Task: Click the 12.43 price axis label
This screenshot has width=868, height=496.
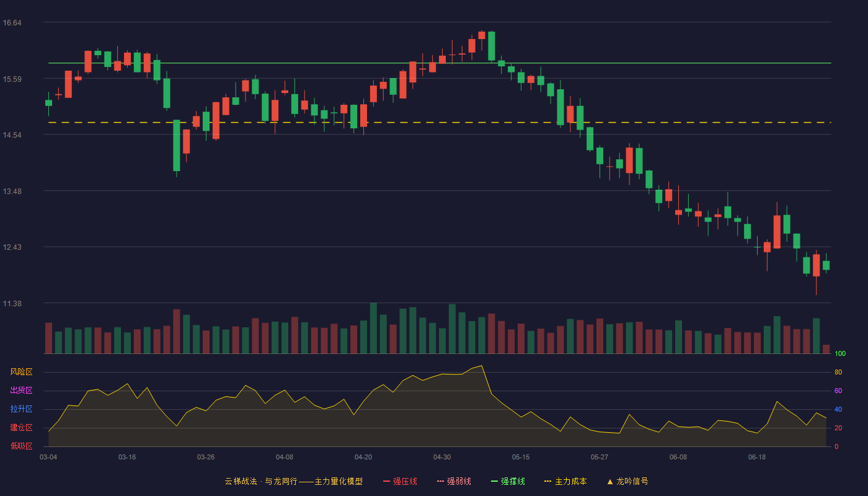Action: (x=12, y=247)
